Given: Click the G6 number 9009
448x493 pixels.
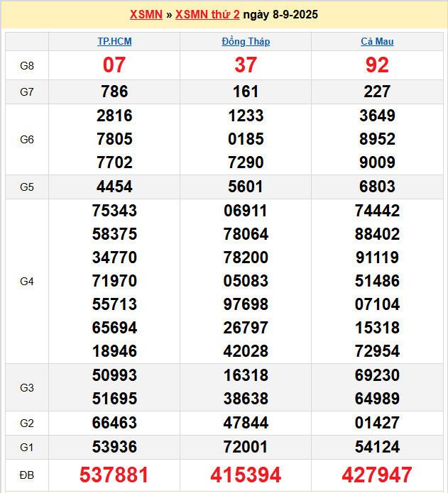Looking at the screenshot, I should (x=377, y=162).
